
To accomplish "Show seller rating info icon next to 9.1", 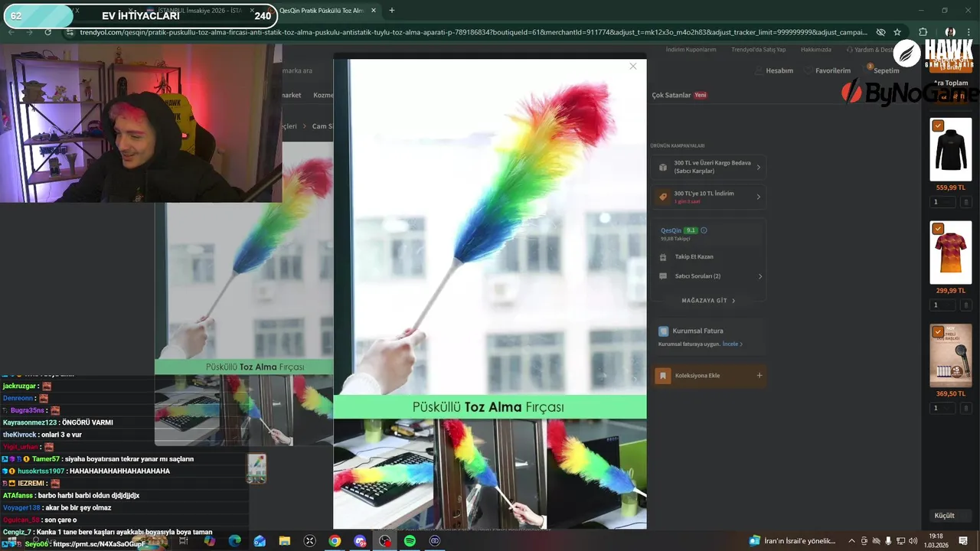I will (704, 230).
